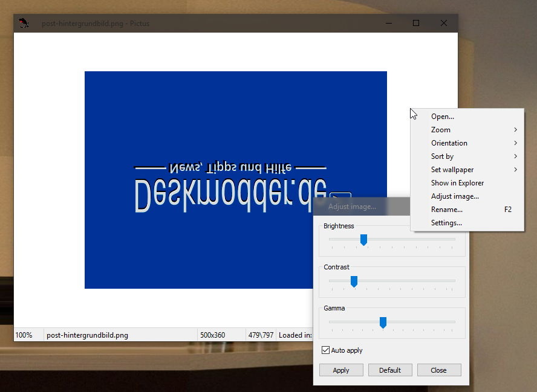
Task: Click the 479\797 image counter
Action: click(x=261, y=335)
